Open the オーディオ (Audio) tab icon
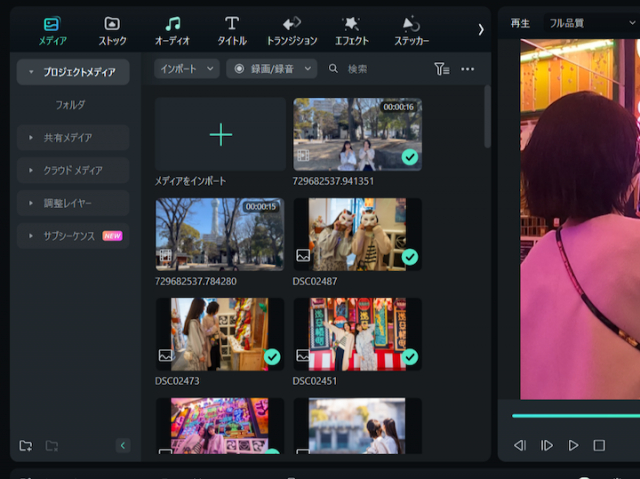This screenshot has width=640, height=479. tap(172, 24)
